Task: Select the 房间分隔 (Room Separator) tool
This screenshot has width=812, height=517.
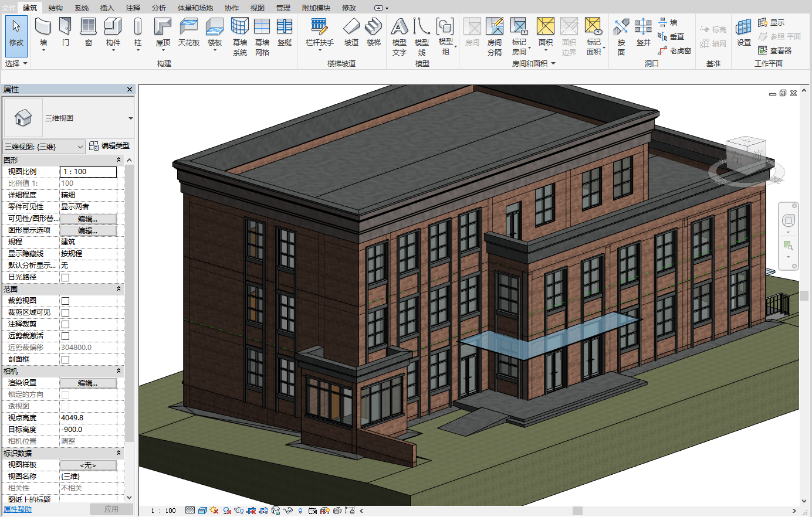Action: tap(495, 36)
